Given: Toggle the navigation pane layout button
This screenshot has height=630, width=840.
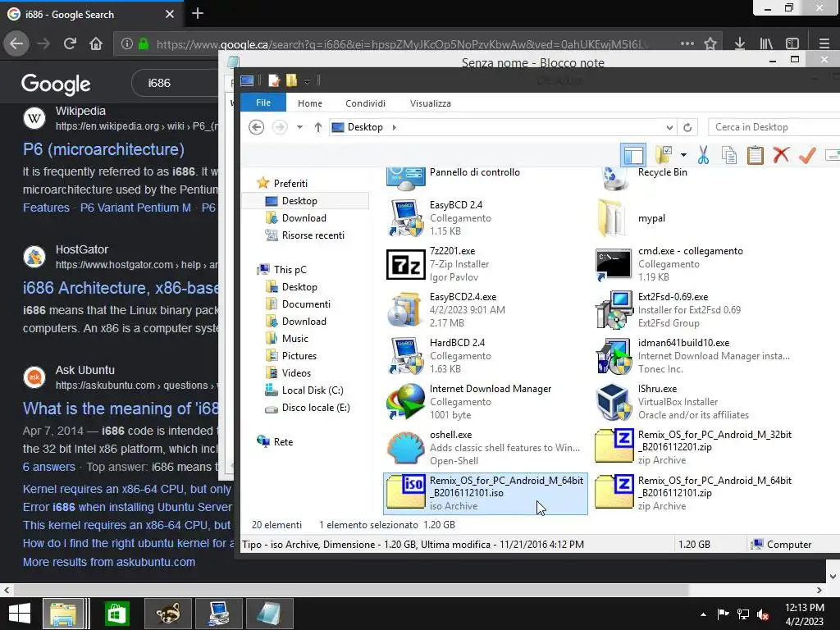Looking at the screenshot, I should [x=633, y=156].
